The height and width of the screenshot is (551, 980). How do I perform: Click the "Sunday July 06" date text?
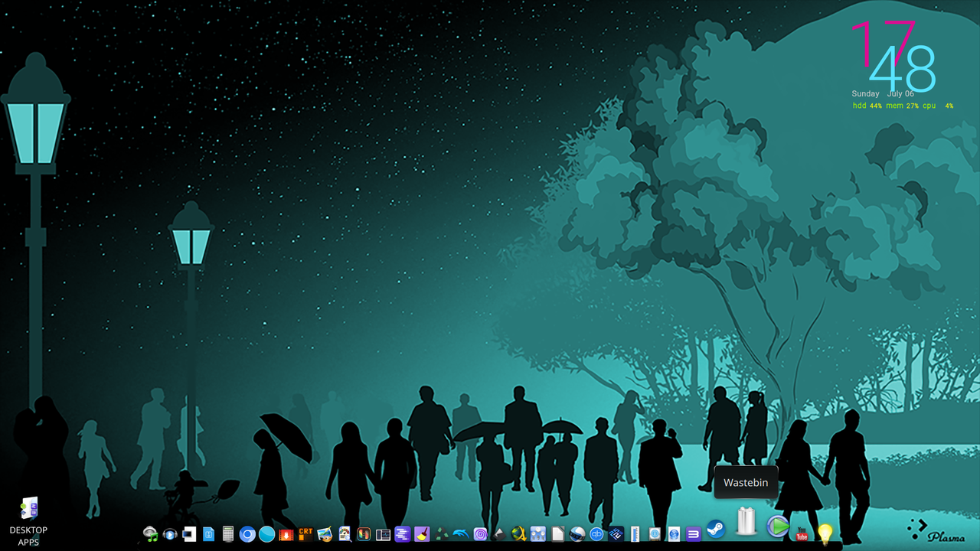pos(883,94)
